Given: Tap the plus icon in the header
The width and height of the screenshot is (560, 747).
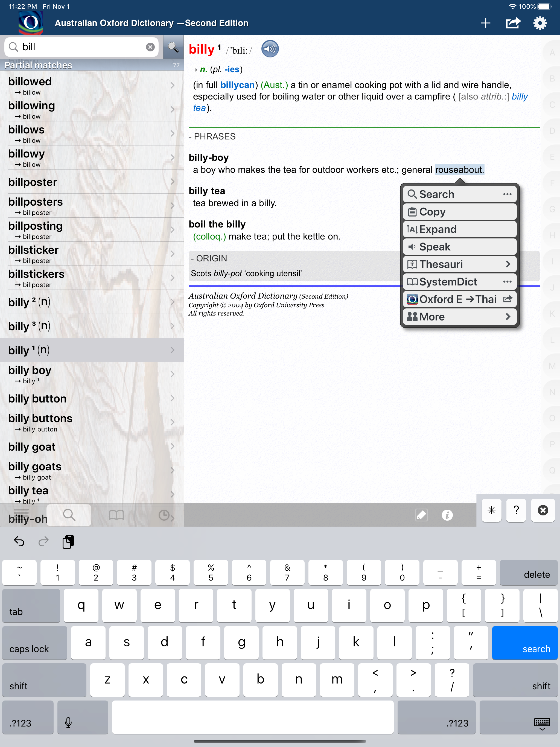Looking at the screenshot, I should pyautogui.click(x=485, y=23).
